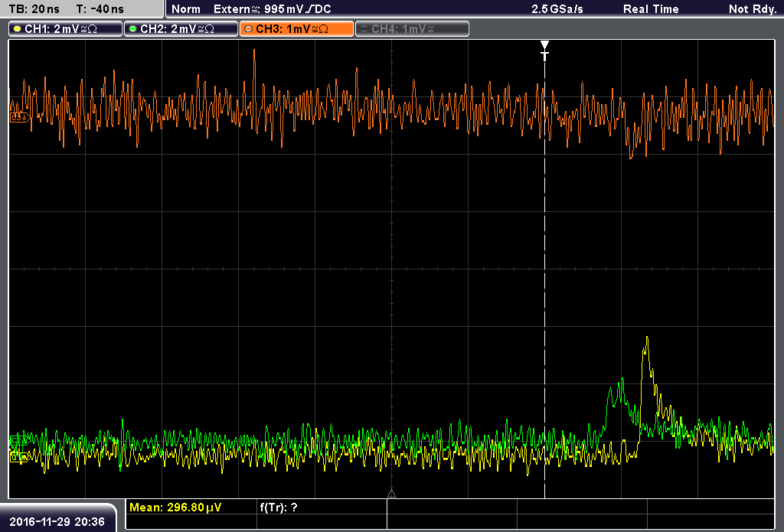784x532 pixels.
Task: Click the Norm trigger mode label
Action: coord(186,9)
